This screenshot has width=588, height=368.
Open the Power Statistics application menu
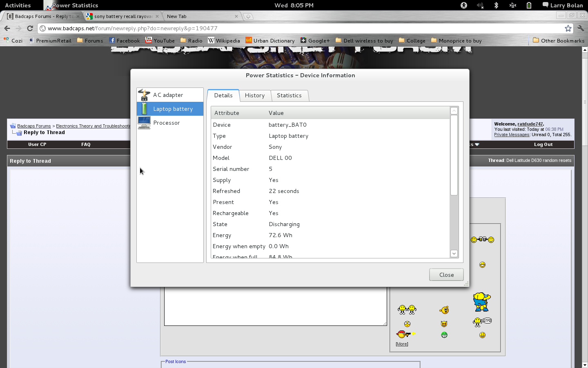pos(71,5)
